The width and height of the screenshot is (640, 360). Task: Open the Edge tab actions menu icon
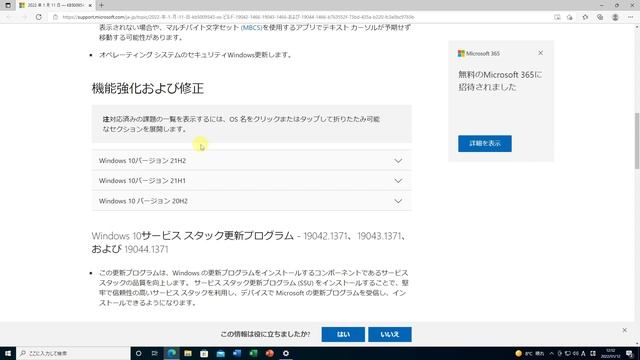[8, 5]
